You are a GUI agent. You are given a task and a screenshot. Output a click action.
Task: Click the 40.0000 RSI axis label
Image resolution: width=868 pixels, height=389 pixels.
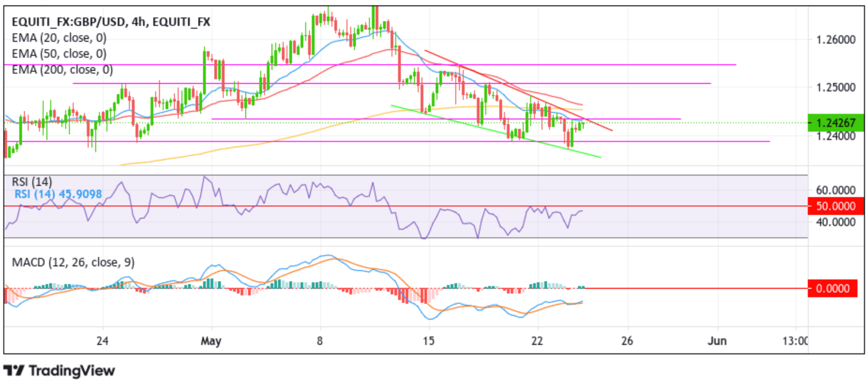click(x=836, y=222)
